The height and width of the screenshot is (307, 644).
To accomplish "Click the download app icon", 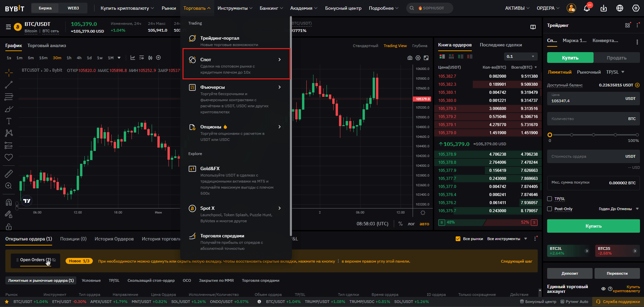I will point(604,8).
